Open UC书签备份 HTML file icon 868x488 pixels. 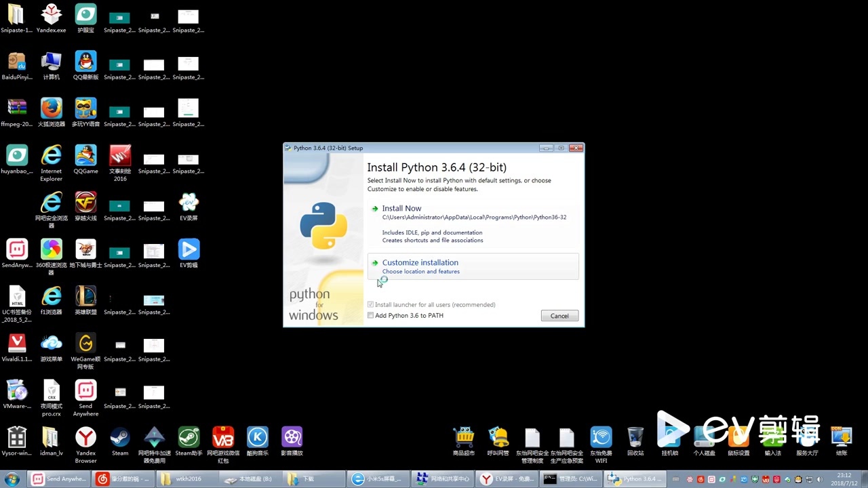pyautogui.click(x=17, y=304)
